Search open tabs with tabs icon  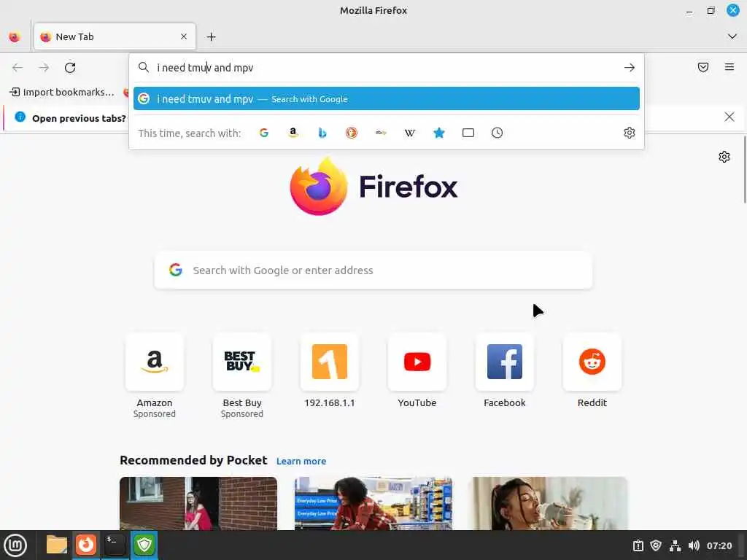coord(468,133)
